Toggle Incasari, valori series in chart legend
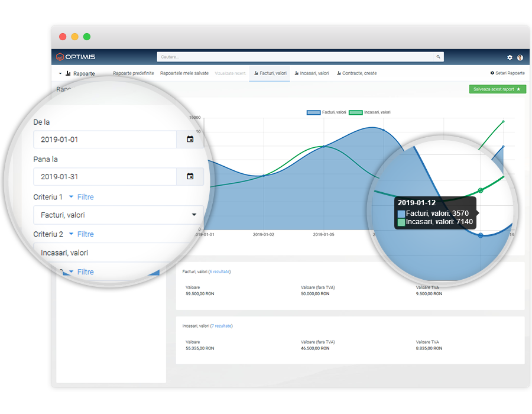The image size is (532, 414). click(370, 112)
